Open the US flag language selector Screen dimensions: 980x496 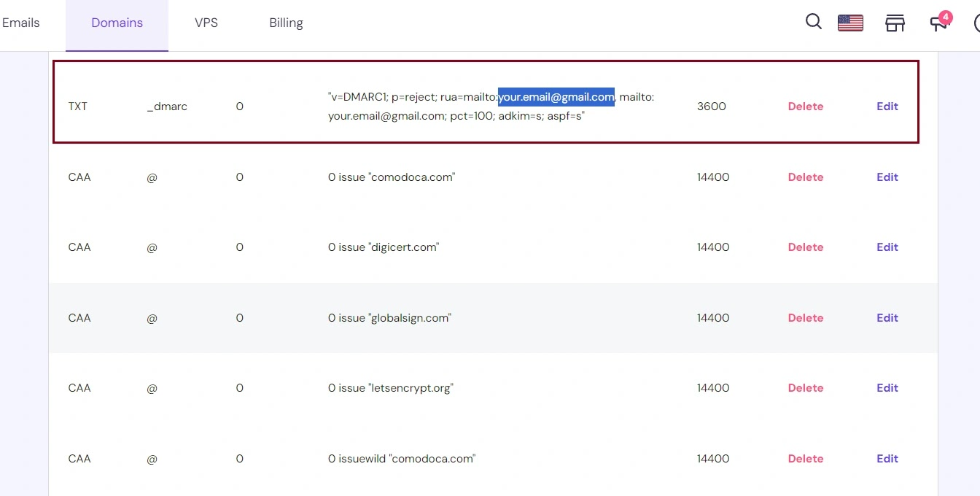point(850,23)
